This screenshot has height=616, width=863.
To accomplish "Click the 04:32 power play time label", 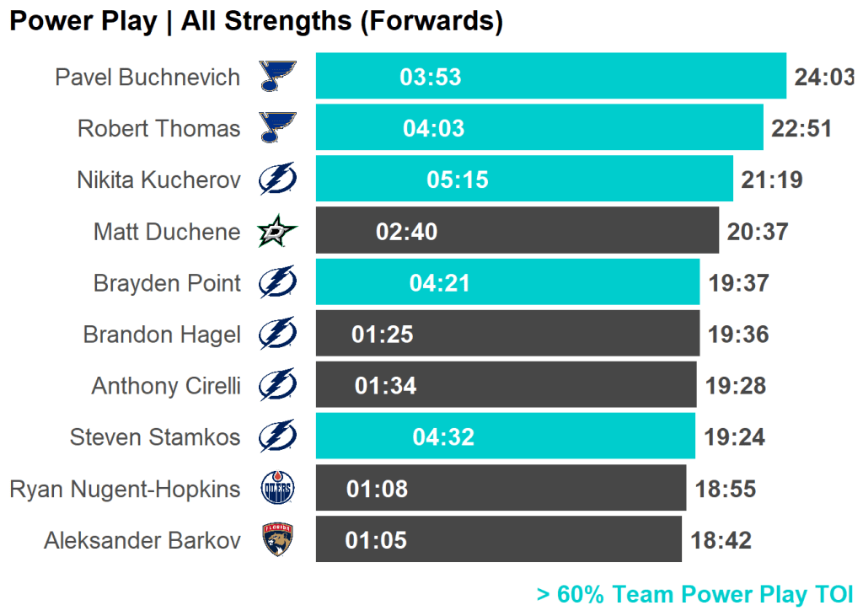I will (x=443, y=437).
